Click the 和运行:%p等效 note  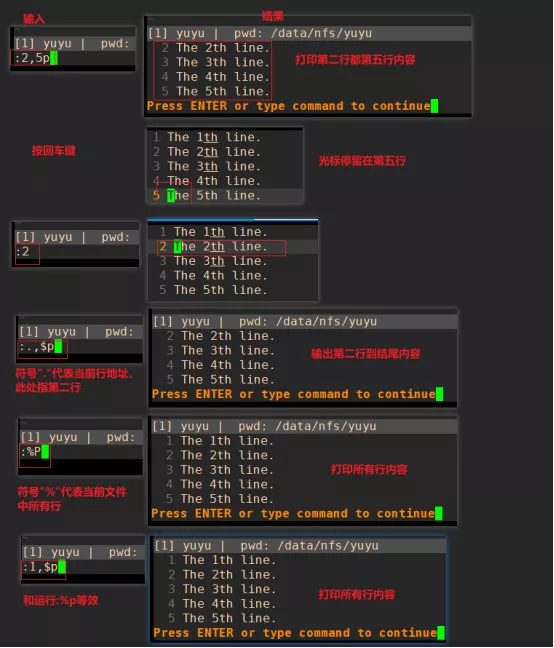61,600
